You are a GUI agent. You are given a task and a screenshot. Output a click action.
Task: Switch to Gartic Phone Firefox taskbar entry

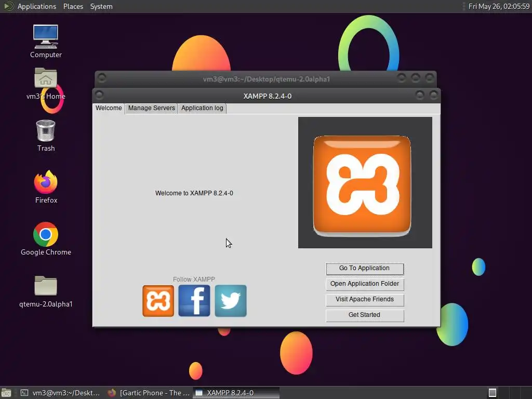coord(149,393)
